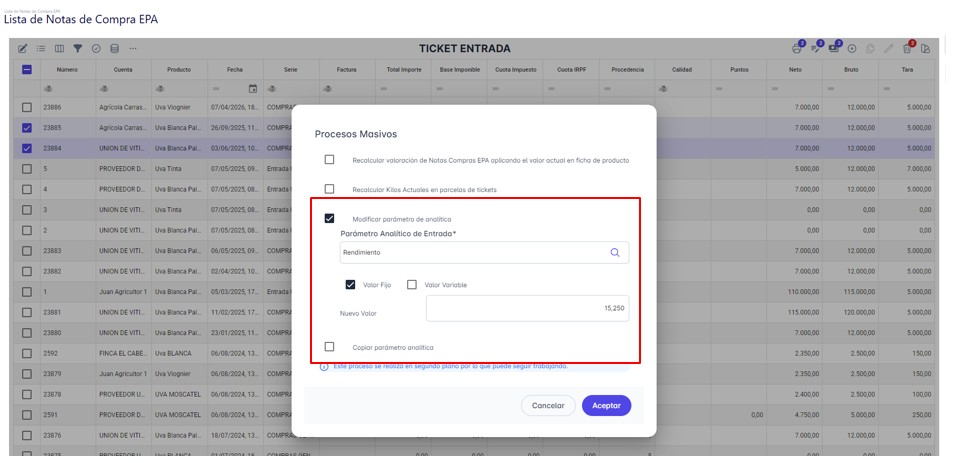Toggle the select-all header checkbox
Viewport: 954px width, 463px height.
pos(27,69)
